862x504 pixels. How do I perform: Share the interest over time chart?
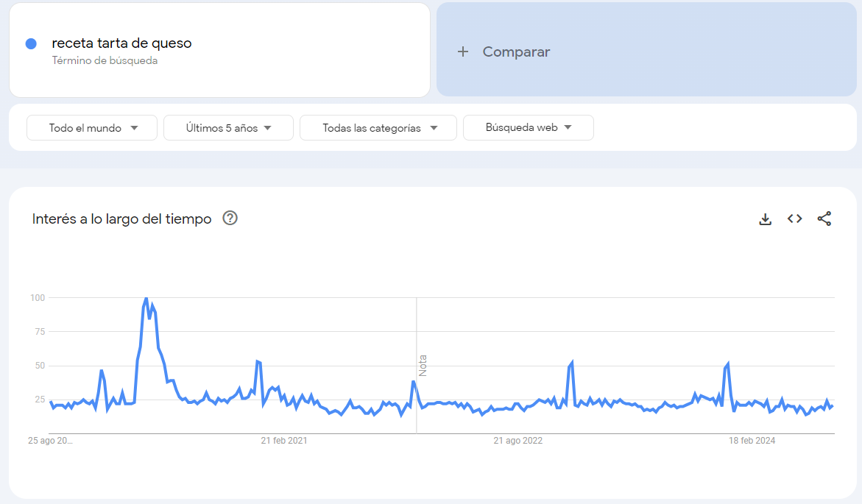click(x=824, y=219)
